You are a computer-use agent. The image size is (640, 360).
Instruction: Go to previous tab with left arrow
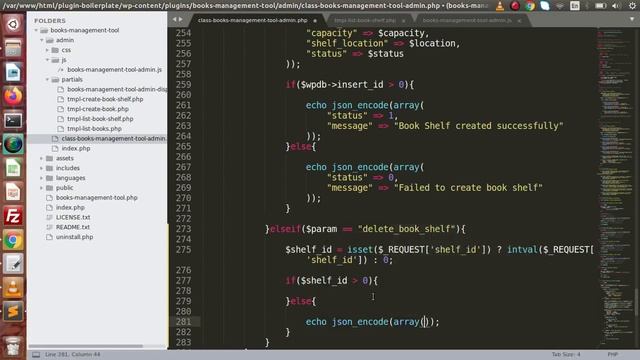click(x=175, y=19)
